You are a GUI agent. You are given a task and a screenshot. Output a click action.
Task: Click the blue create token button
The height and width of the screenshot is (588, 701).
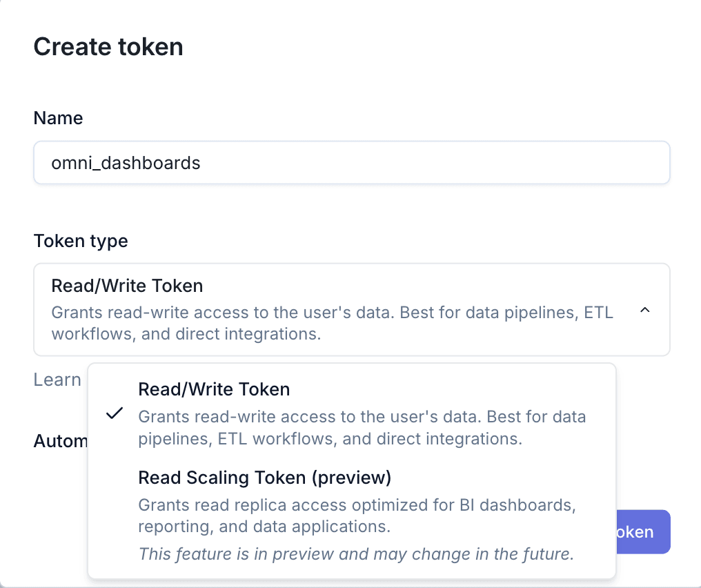click(643, 531)
